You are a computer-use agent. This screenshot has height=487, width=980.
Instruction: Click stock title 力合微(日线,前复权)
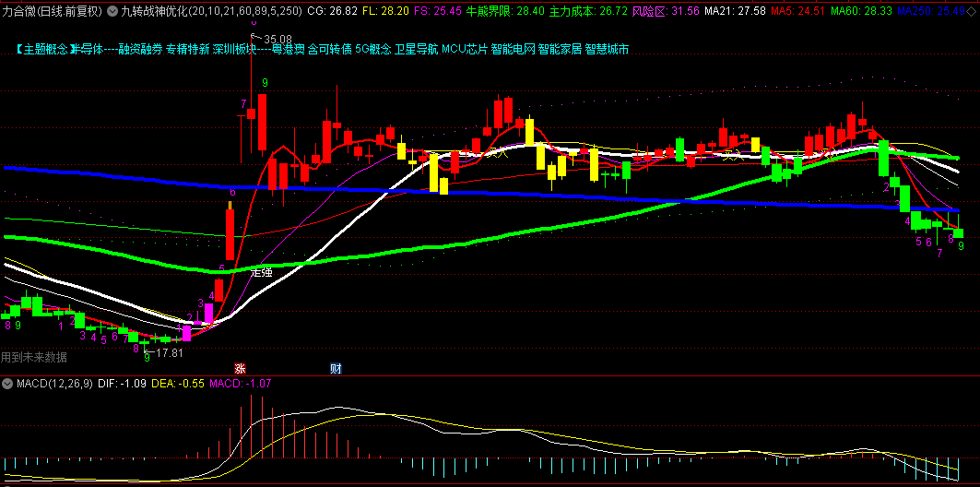[52, 11]
